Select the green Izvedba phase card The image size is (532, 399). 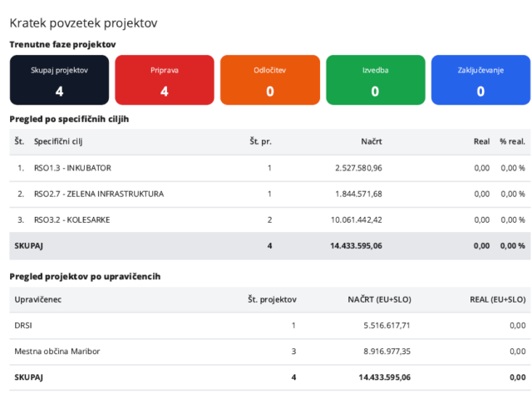pyautogui.click(x=376, y=80)
